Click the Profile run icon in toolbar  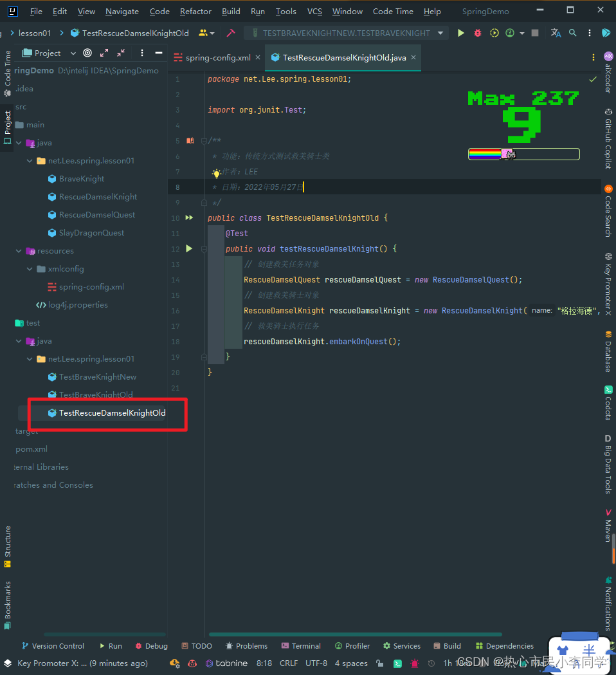click(510, 33)
